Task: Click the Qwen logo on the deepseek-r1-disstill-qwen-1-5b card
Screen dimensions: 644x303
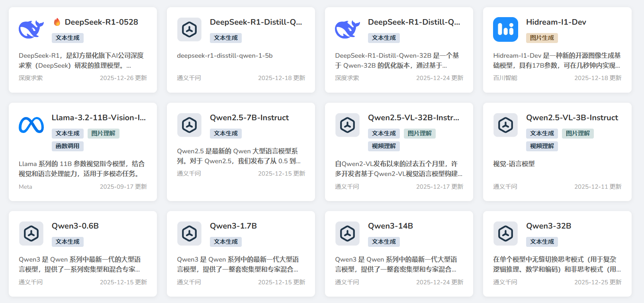Action: (190, 29)
